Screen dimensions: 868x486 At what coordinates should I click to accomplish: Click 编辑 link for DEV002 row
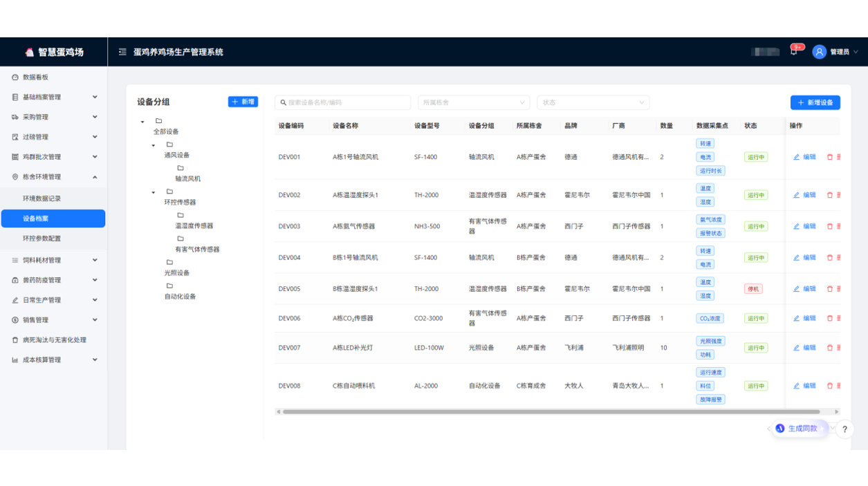pyautogui.click(x=809, y=195)
